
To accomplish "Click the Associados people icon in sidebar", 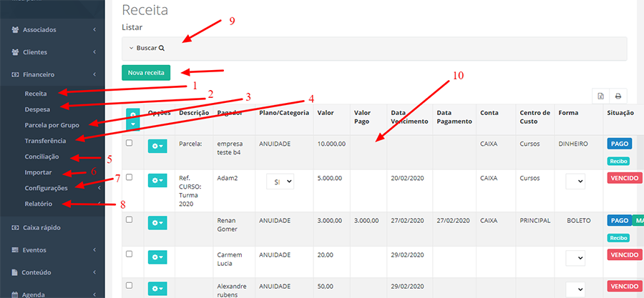I will click(x=15, y=30).
